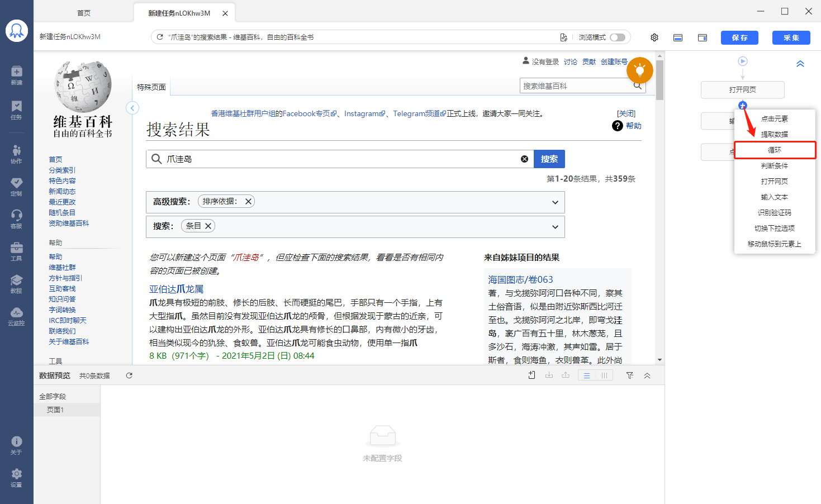
Task: Open the 工具 toolbox icon
Action: [17, 251]
